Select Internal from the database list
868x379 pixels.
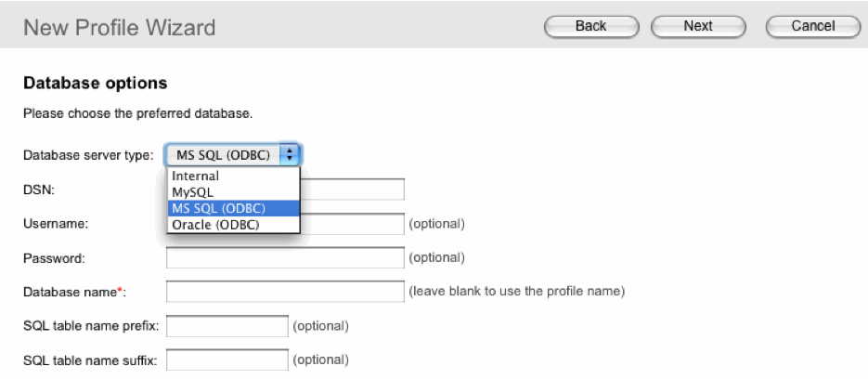pyautogui.click(x=196, y=176)
